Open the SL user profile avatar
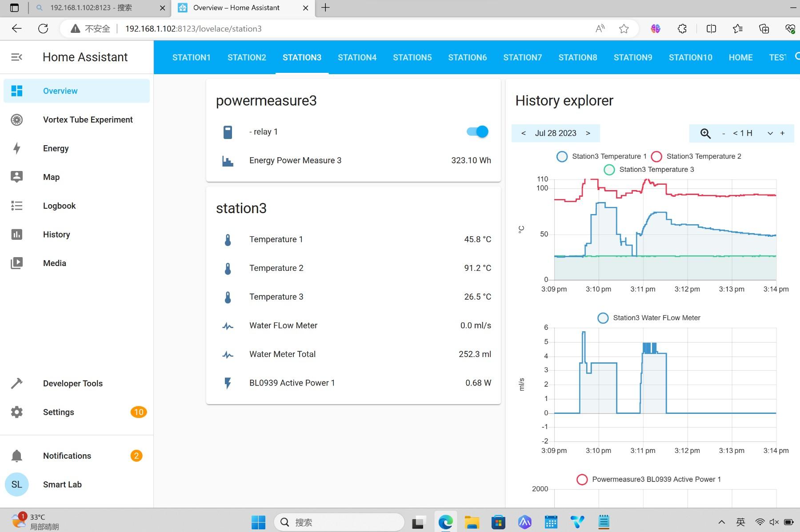The height and width of the screenshot is (532, 800). coord(17,484)
